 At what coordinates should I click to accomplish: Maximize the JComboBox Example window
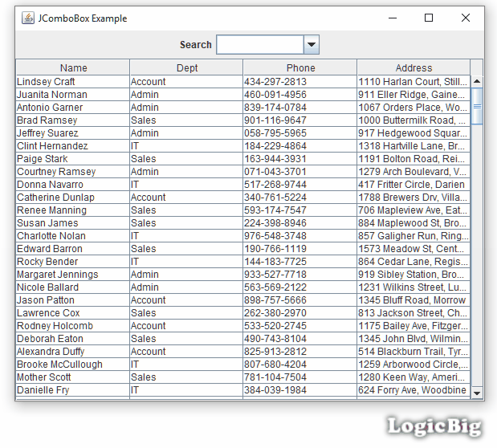click(x=429, y=18)
